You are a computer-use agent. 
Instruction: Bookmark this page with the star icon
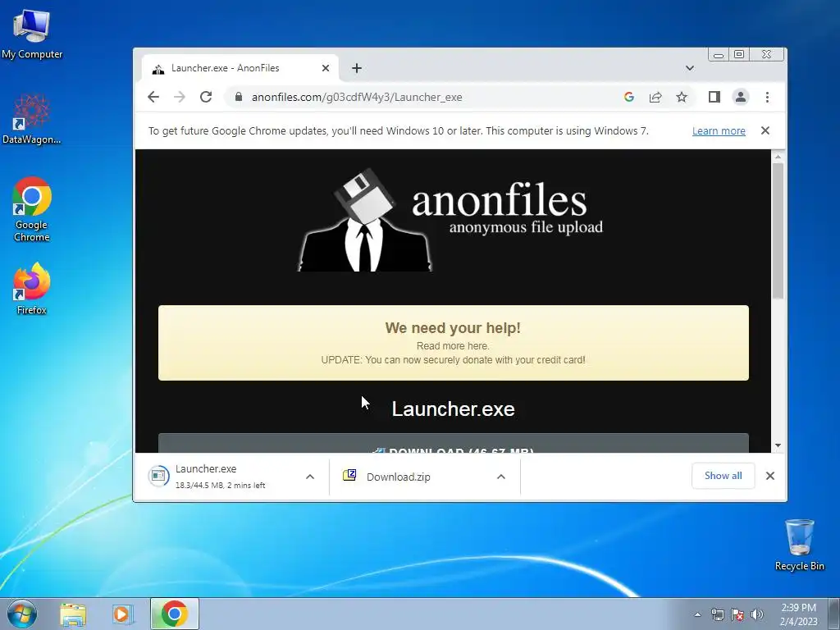click(682, 97)
